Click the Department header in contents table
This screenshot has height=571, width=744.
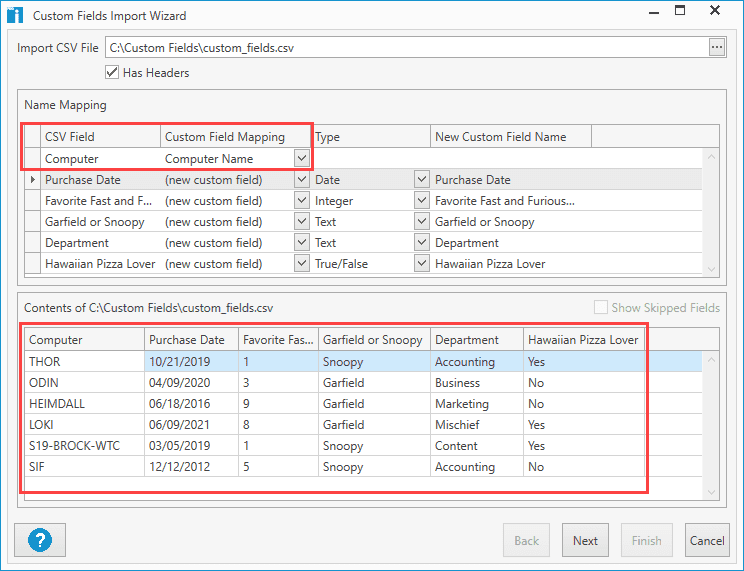[477, 340]
